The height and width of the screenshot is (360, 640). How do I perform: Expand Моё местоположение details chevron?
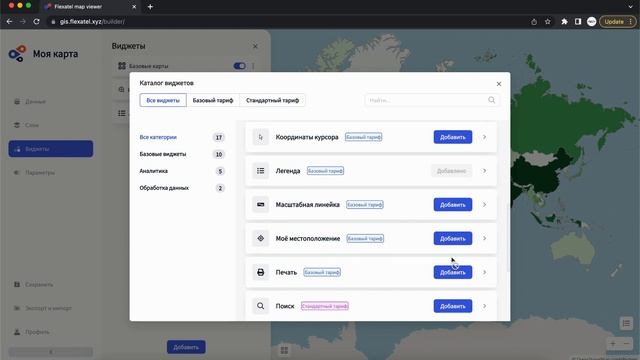(484, 238)
